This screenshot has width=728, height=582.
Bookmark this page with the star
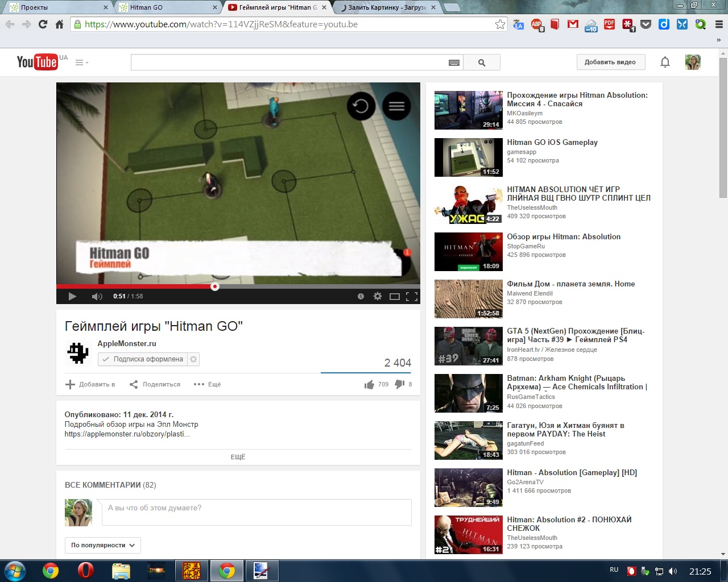pyautogui.click(x=500, y=24)
